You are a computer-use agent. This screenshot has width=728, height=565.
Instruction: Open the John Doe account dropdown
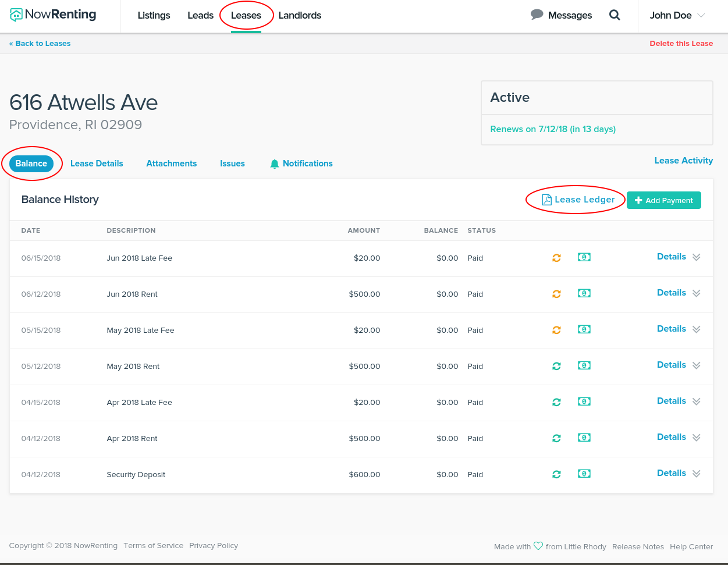[x=677, y=15]
